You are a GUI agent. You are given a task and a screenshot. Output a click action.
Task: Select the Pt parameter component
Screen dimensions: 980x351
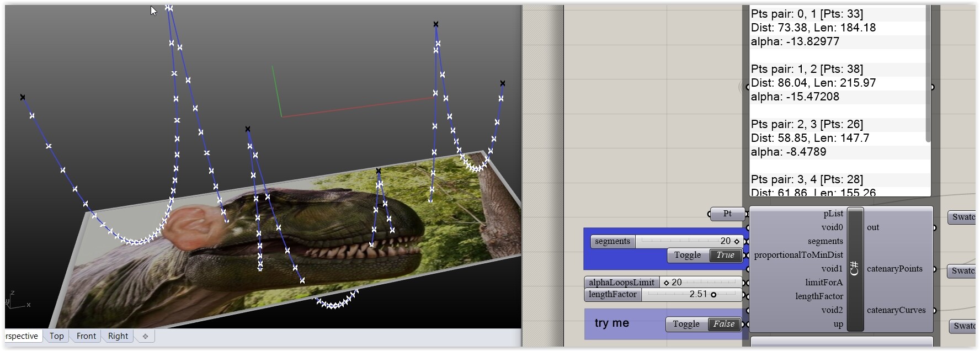[x=727, y=214]
